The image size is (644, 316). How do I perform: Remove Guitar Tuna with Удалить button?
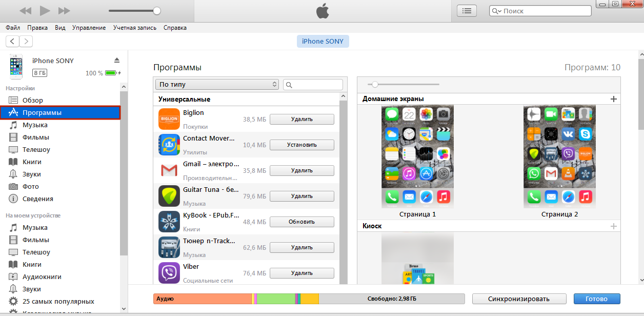(x=302, y=196)
